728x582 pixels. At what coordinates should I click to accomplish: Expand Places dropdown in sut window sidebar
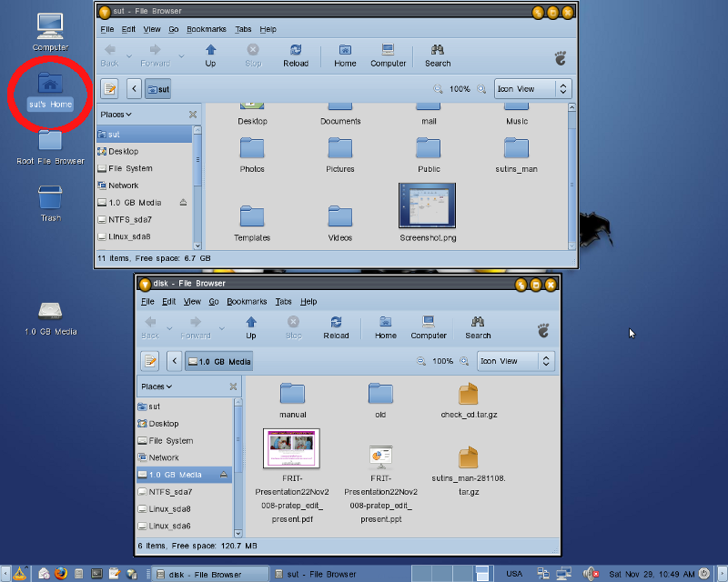tap(116, 115)
